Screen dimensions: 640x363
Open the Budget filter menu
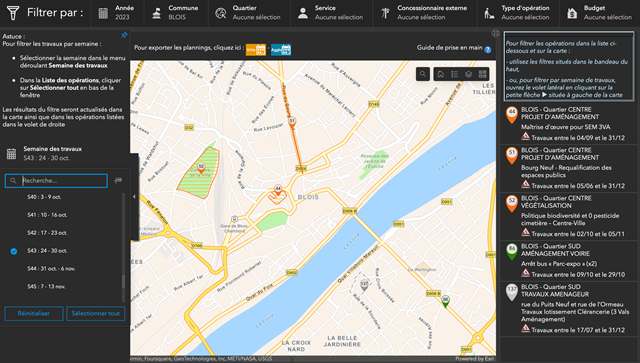click(x=600, y=13)
